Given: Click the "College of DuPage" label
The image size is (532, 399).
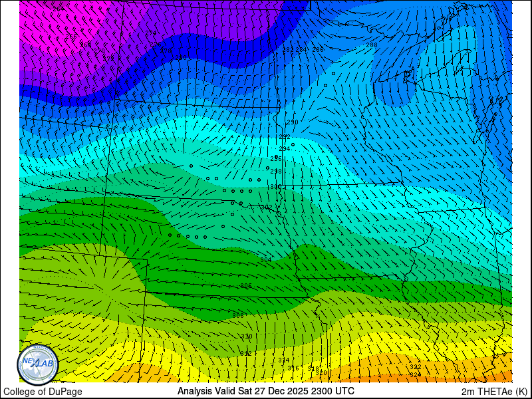Looking at the screenshot, I should [43, 392].
